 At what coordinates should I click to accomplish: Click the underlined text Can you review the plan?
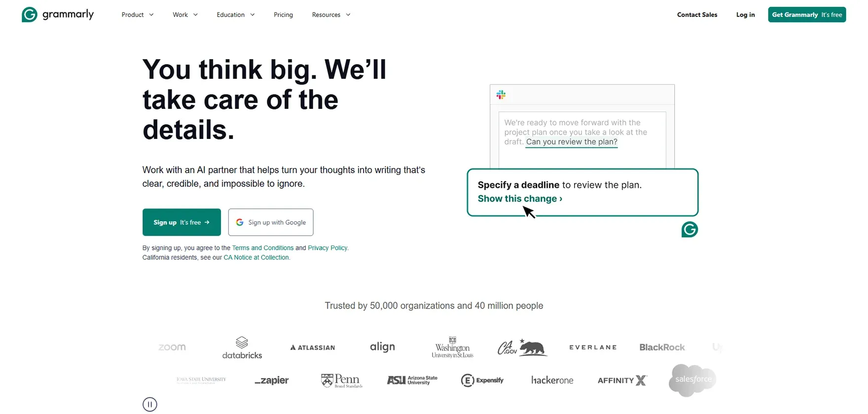click(x=572, y=142)
